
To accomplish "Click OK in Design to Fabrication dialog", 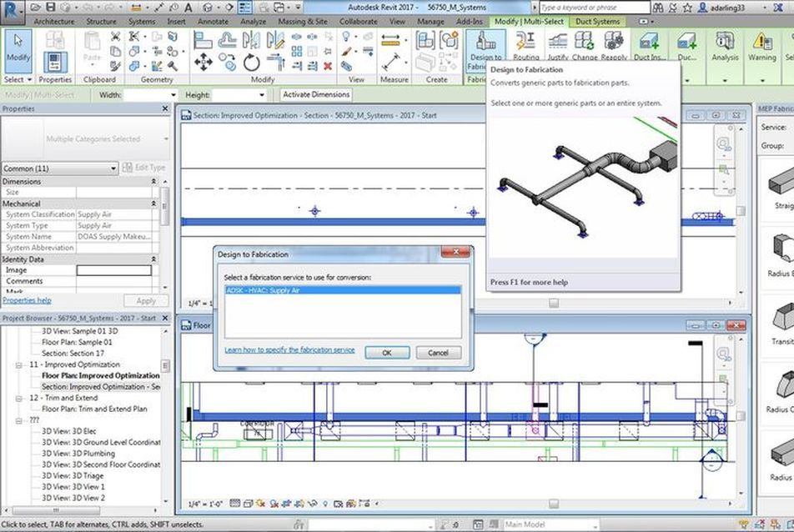I will 387,353.
